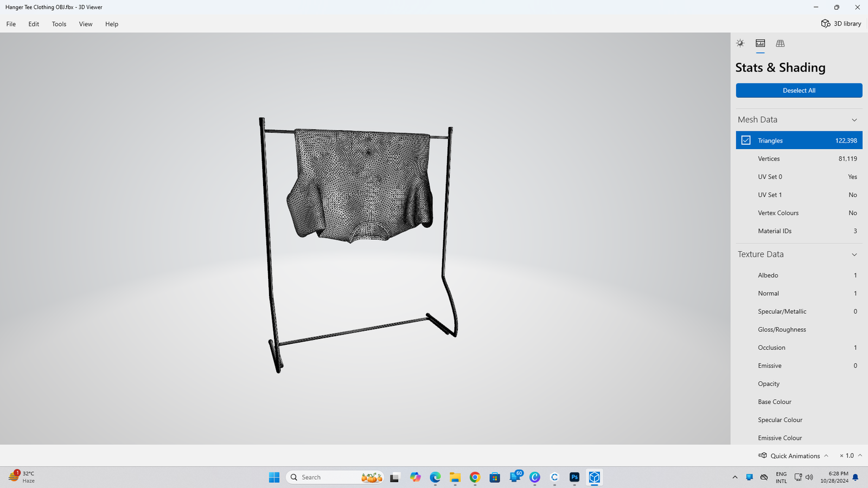Launch Copilot from the taskbar
Viewport: 868px width, 488px height.
(x=415, y=477)
